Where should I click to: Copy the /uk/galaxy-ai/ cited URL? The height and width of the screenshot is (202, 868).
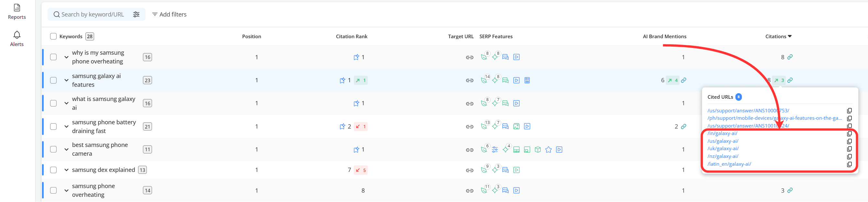tap(849, 149)
